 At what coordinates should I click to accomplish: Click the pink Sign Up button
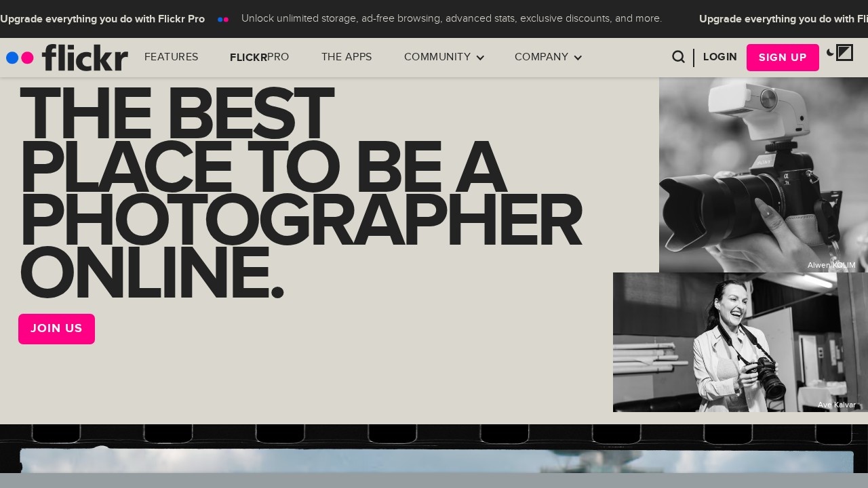click(783, 58)
